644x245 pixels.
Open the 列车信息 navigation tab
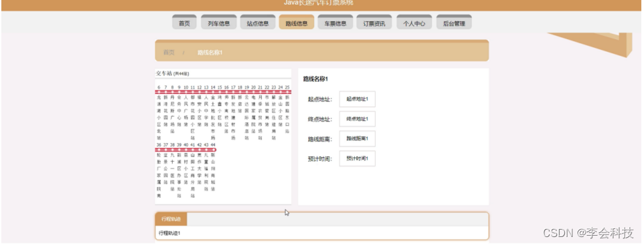coord(219,23)
